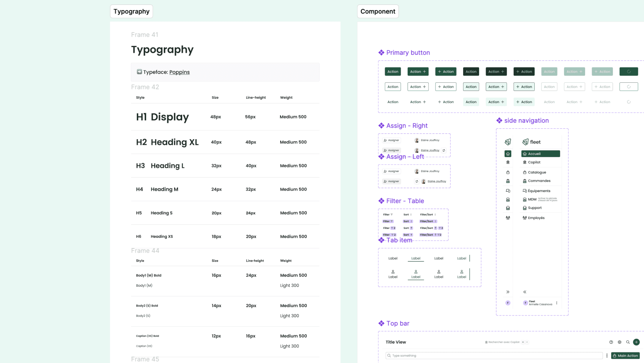The image size is (644, 363).
Task: Click the first dark green Action button
Action: pos(393,72)
